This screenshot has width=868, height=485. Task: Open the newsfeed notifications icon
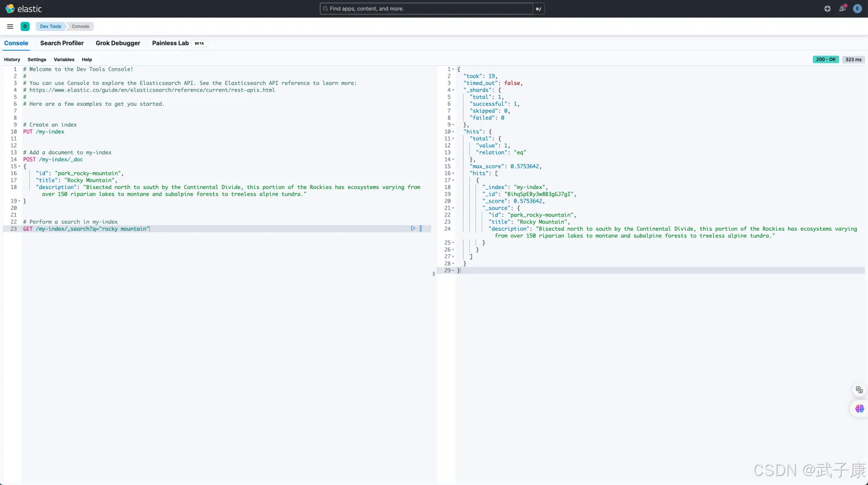842,9
